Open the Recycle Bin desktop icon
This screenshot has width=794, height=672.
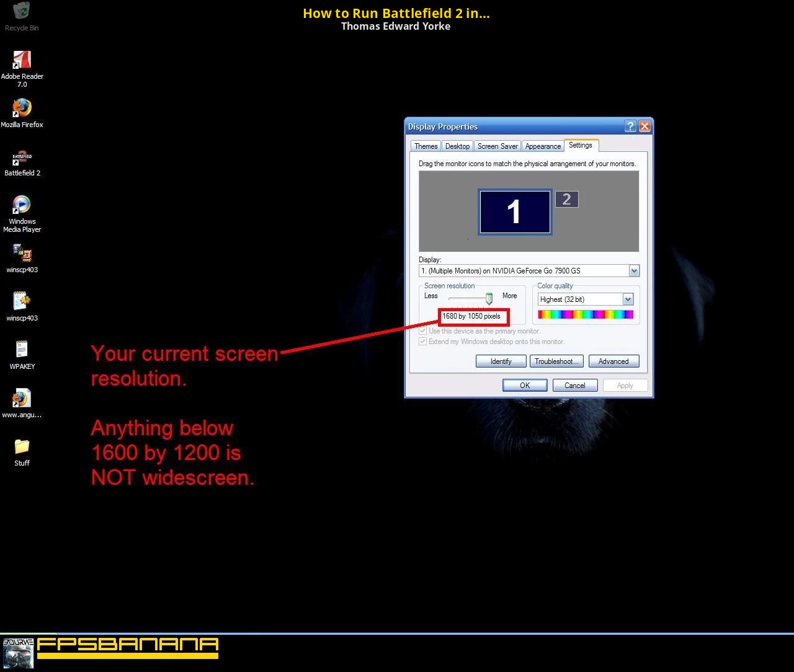pos(22,11)
